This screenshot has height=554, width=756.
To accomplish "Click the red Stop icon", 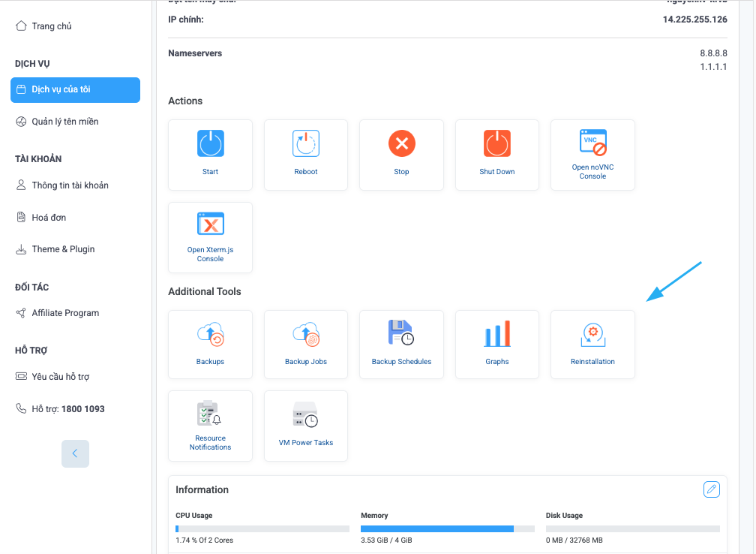I will click(401, 143).
